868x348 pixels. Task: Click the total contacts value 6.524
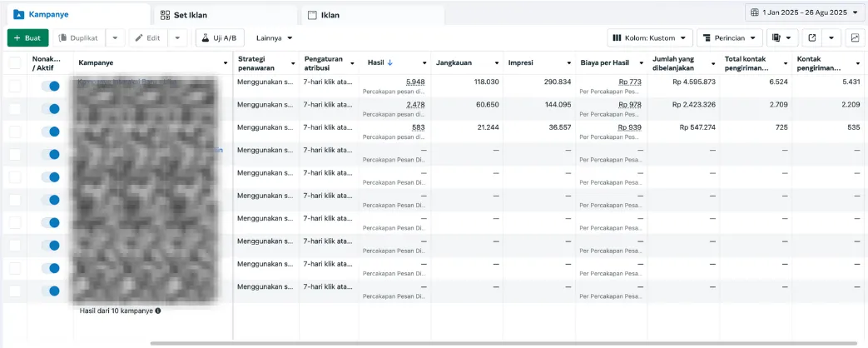pyautogui.click(x=779, y=82)
